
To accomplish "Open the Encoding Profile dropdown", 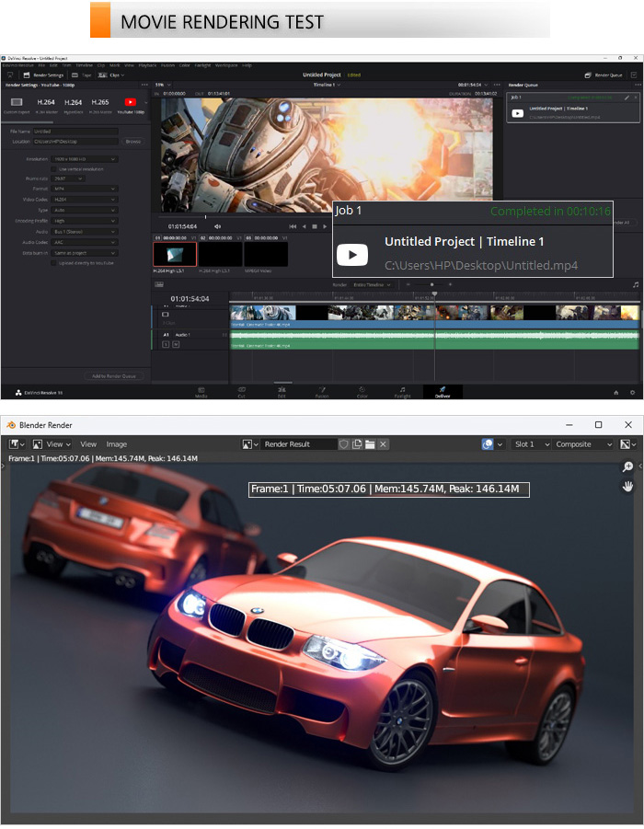I will click(x=85, y=221).
